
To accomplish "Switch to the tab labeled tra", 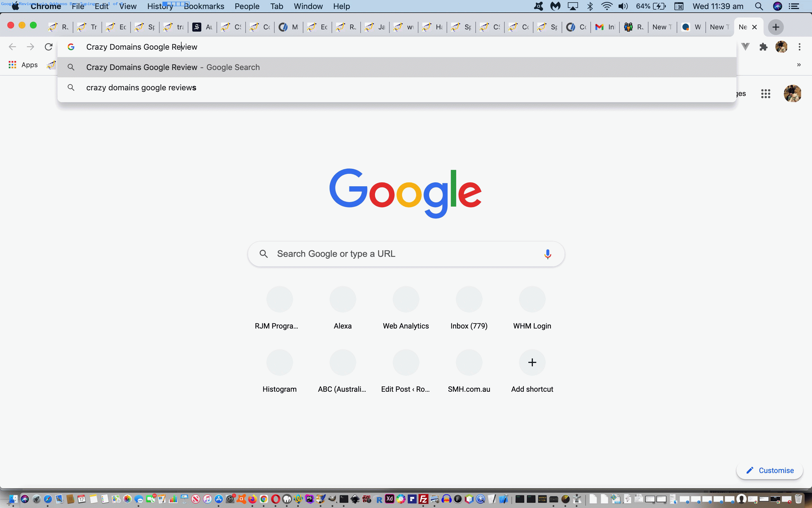I will tap(173, 27).
